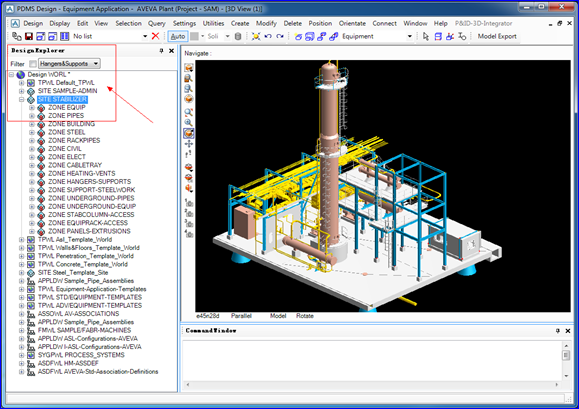Click saved view 3 camera icon
Image resolution: width=579 pixels, height=409 pixels.
click(189, 223)
